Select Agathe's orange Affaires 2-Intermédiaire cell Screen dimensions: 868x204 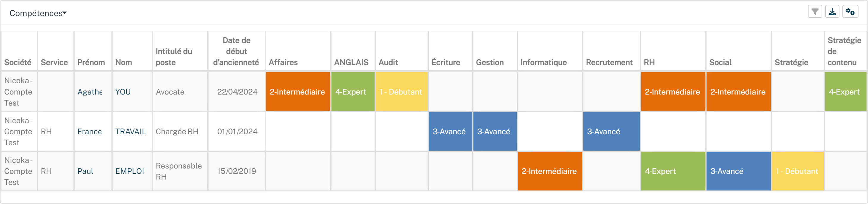(298, 92)
